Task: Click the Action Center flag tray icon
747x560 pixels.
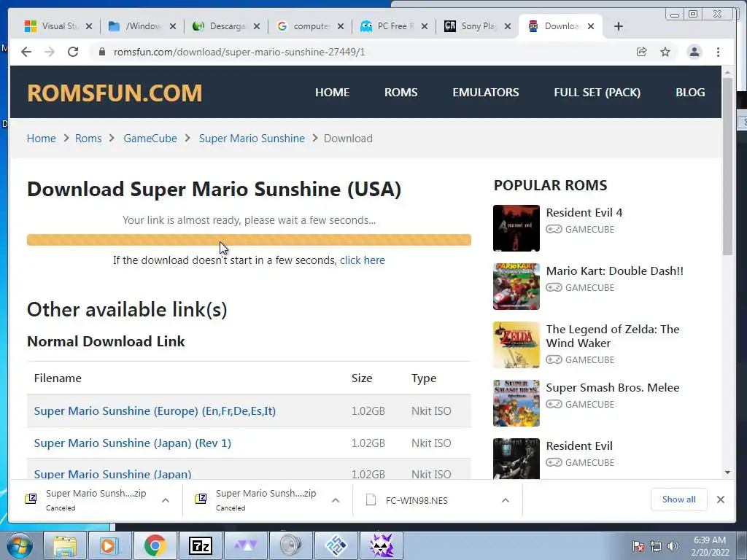Action: click(x=638, y=546)
